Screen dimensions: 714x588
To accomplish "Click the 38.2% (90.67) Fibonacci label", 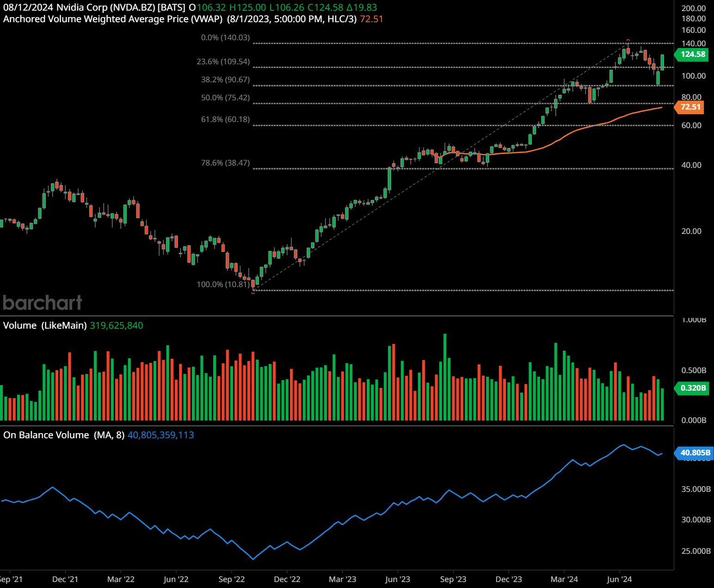I will [x=225, y=80].
